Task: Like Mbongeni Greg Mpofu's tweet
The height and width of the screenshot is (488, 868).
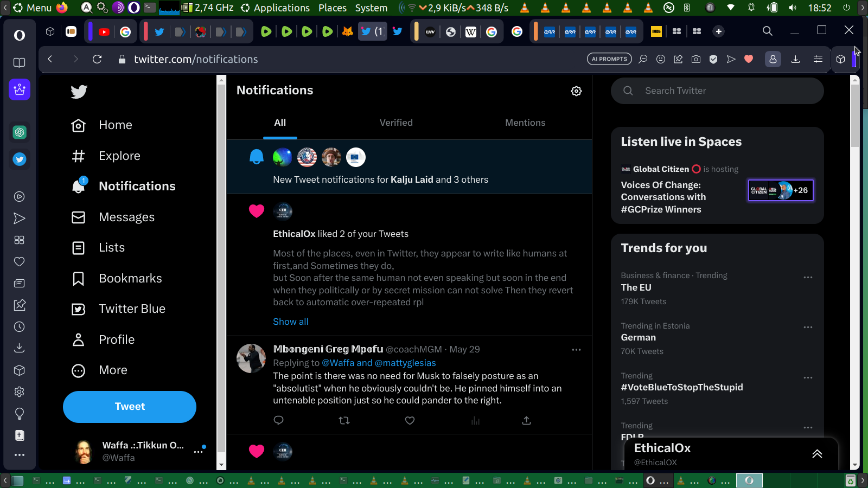Action: point(410,420)
